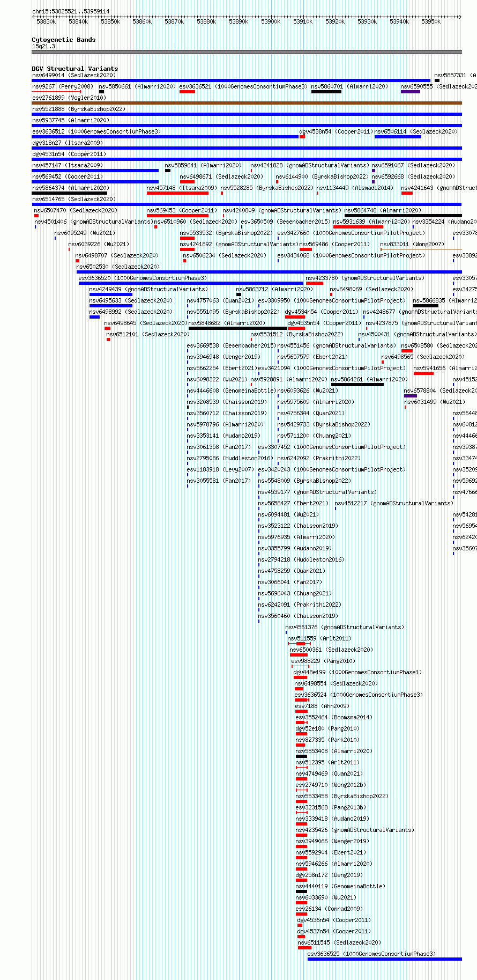Viewport: 477px width, 980px height.
Task: Click the 15q21.3 cytogenetic band bar
Action: (247, 52)
